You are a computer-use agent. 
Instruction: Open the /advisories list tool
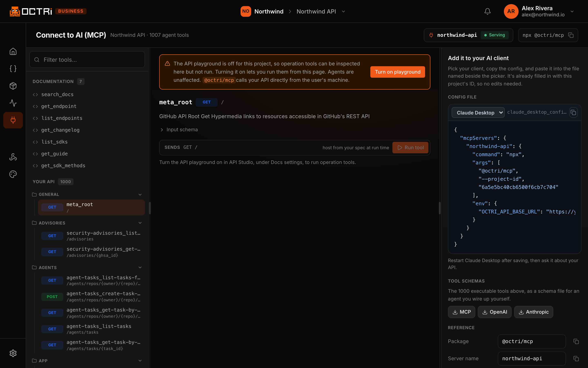[91, 236]
